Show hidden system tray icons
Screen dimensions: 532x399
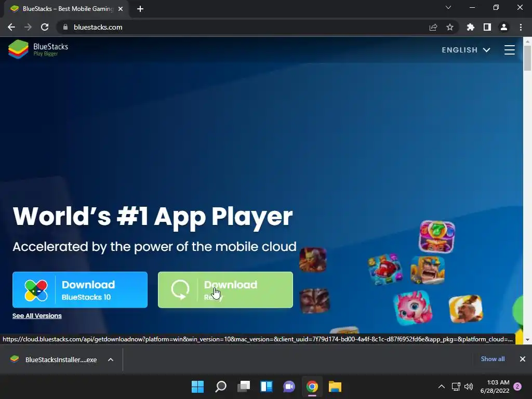(x=442, y=387)
